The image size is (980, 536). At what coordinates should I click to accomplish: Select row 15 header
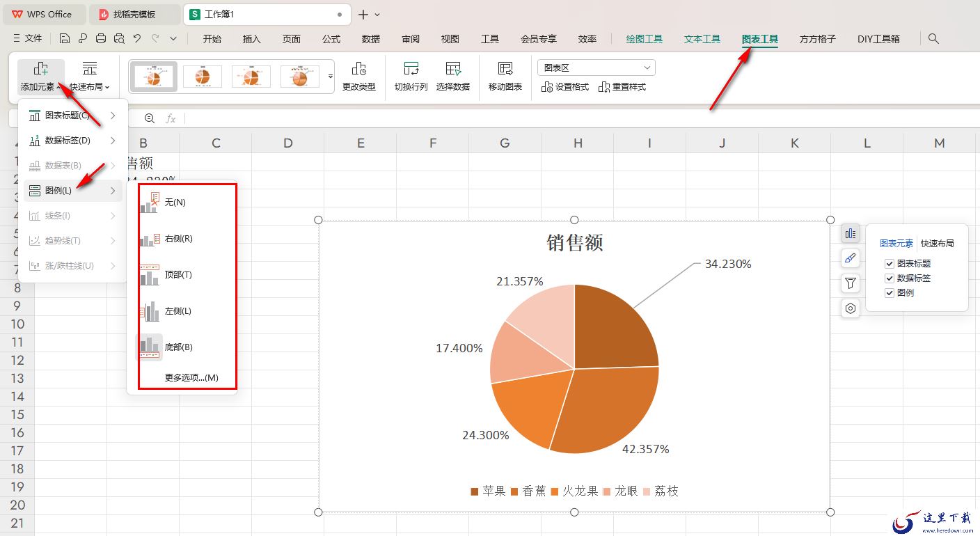[17, 414]
